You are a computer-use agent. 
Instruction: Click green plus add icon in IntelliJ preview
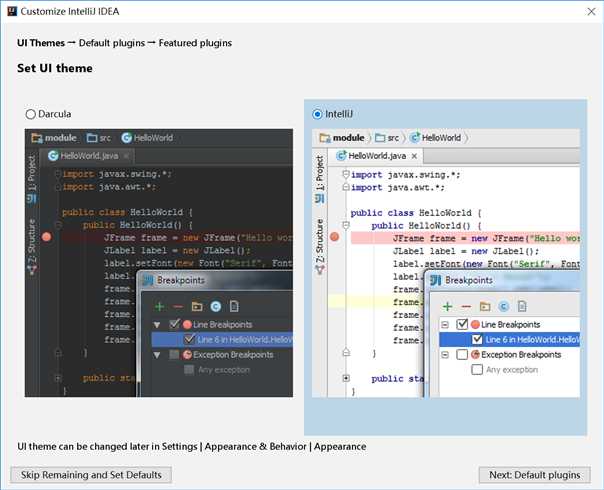click(447, 307)
